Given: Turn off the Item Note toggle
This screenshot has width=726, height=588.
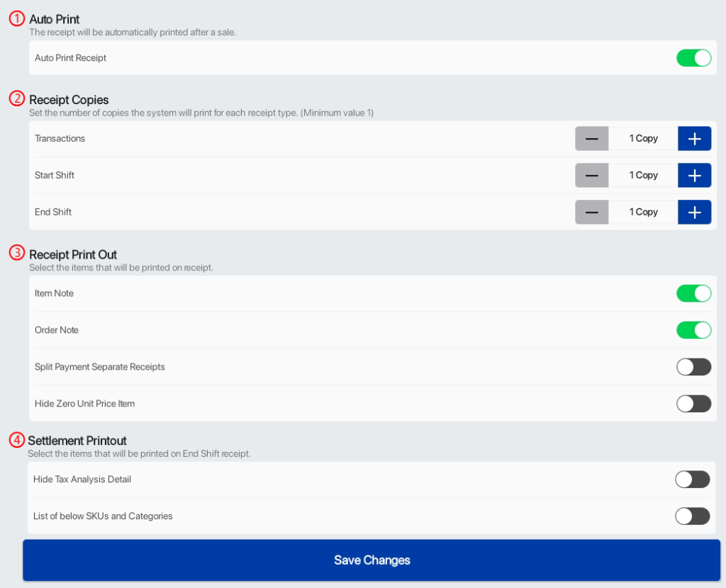Looking at the screenshot, I should (693, 293).
